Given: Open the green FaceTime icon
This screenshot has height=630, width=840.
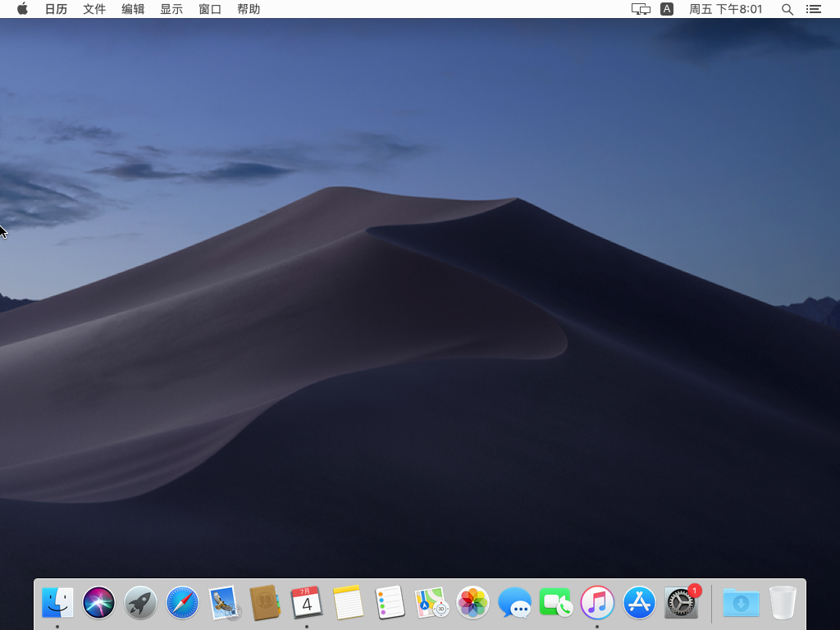Looking at the screenshot, I should (555, 602).
